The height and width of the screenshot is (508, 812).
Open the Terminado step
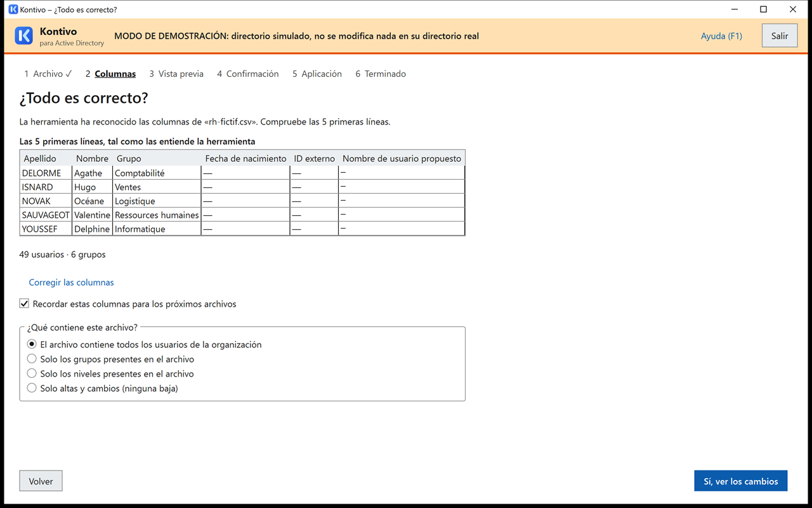381,74
